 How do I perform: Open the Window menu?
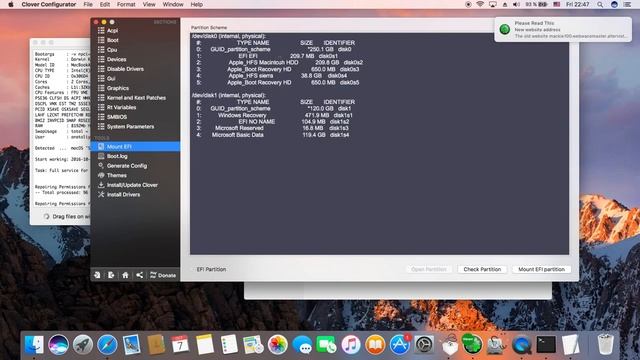(173, 4)
